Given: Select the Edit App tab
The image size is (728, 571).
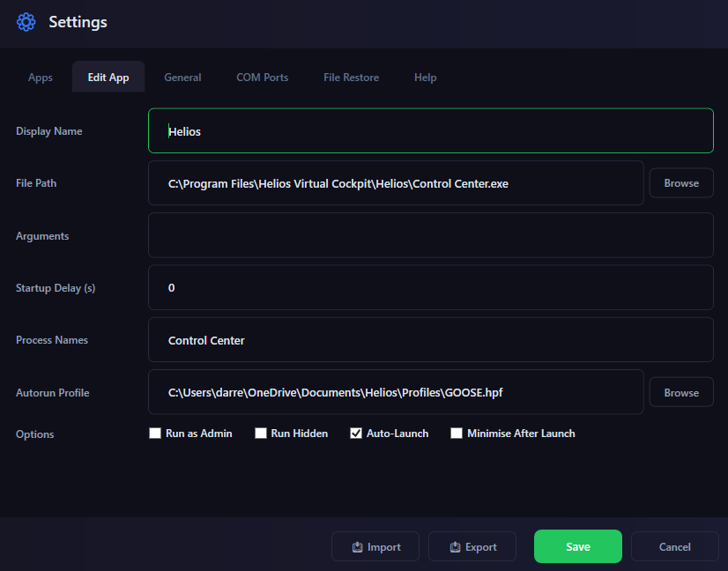Looking at the screenshot, I should point(108,78).
